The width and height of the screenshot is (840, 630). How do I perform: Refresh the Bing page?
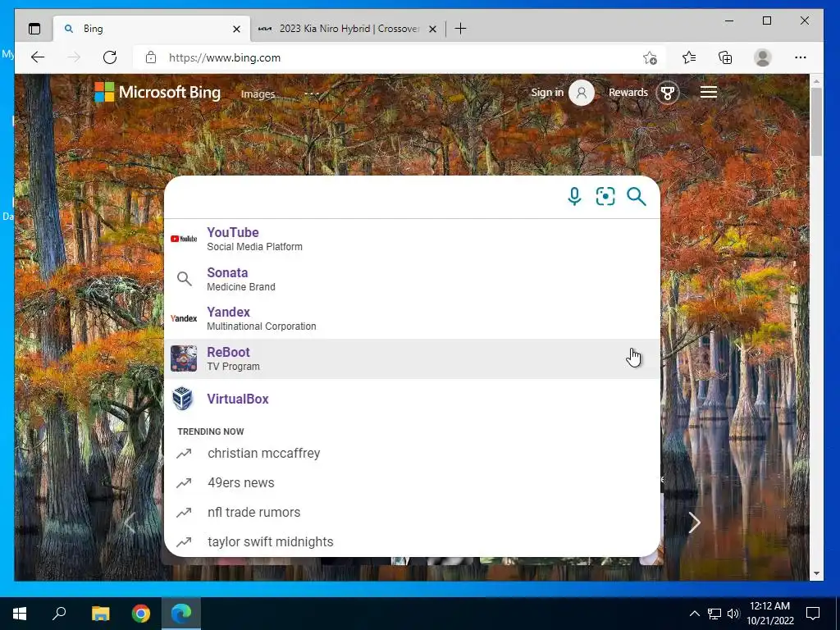pyautogui.click(x=110, y=57)
